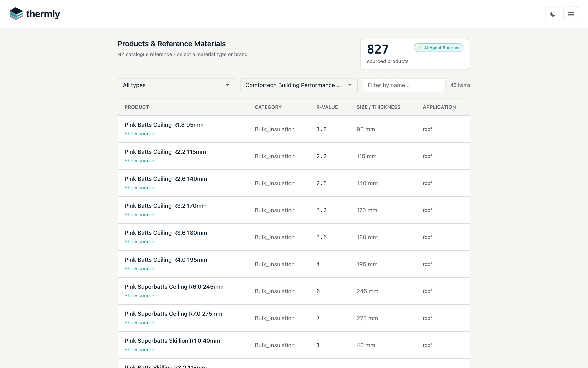Show source for Pink Batts Ceiling R3.2 170mm
This screenshot has height=368, width=588.
click(x=139, y=215)
